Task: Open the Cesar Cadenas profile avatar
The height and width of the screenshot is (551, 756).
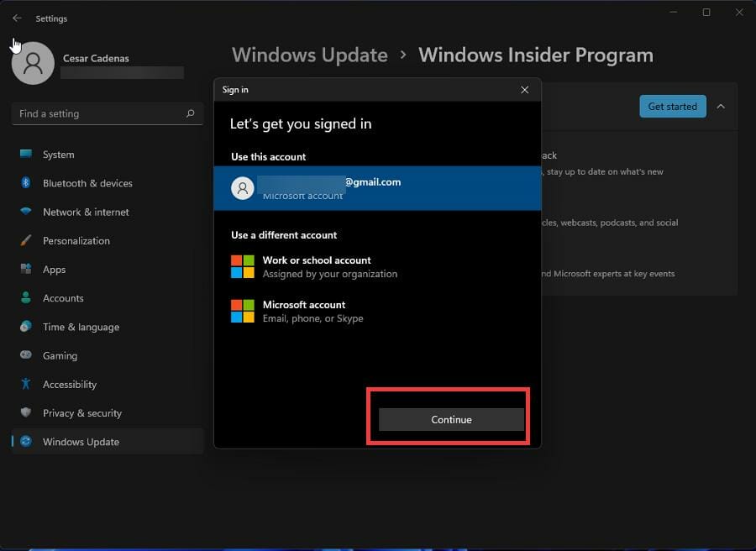Action: 33,63
